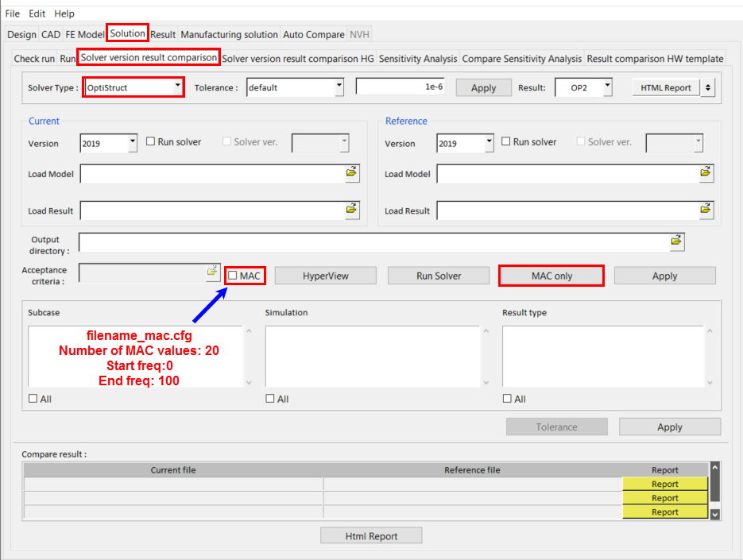Open Reference Solver ver. dropdown

(x=698, y=143)
